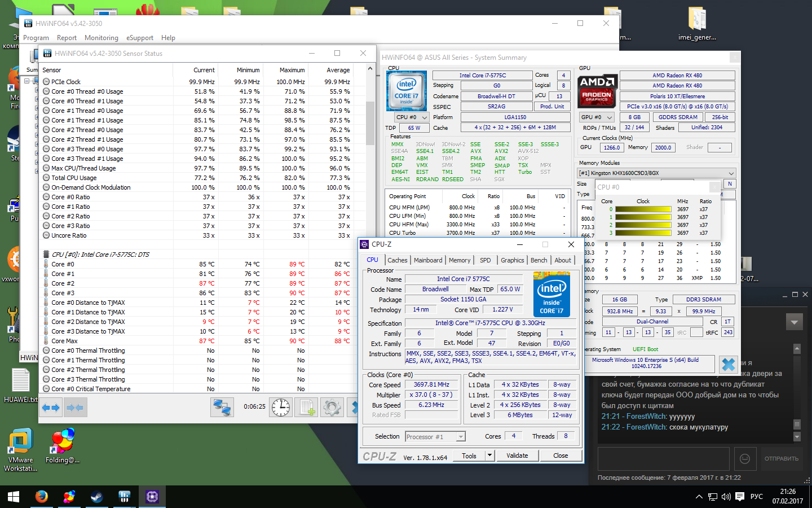Open sensor settings gear icon
Viewport: 812px width, 508px height.
click(332, 407)
